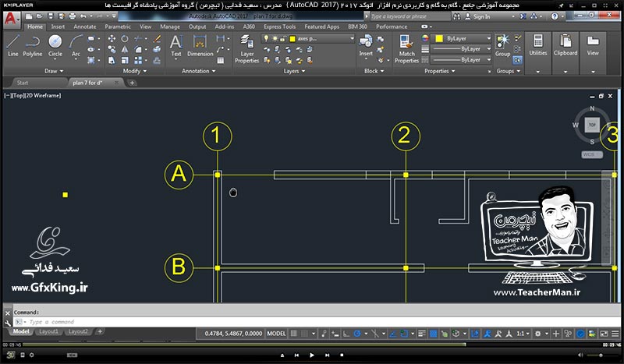Open the ViewCube TOP face
624x364 pixels.
coord(592,125)
